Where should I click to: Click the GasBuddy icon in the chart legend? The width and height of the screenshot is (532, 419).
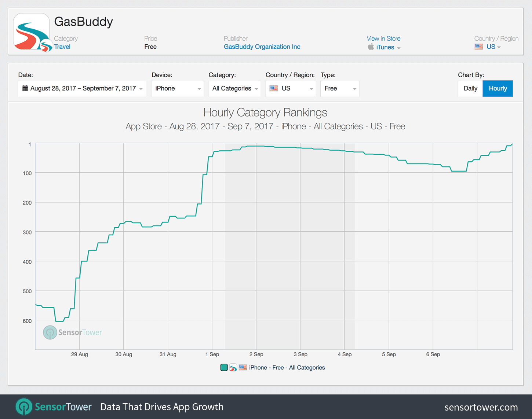pyautogui.click(x=233, y=368)
